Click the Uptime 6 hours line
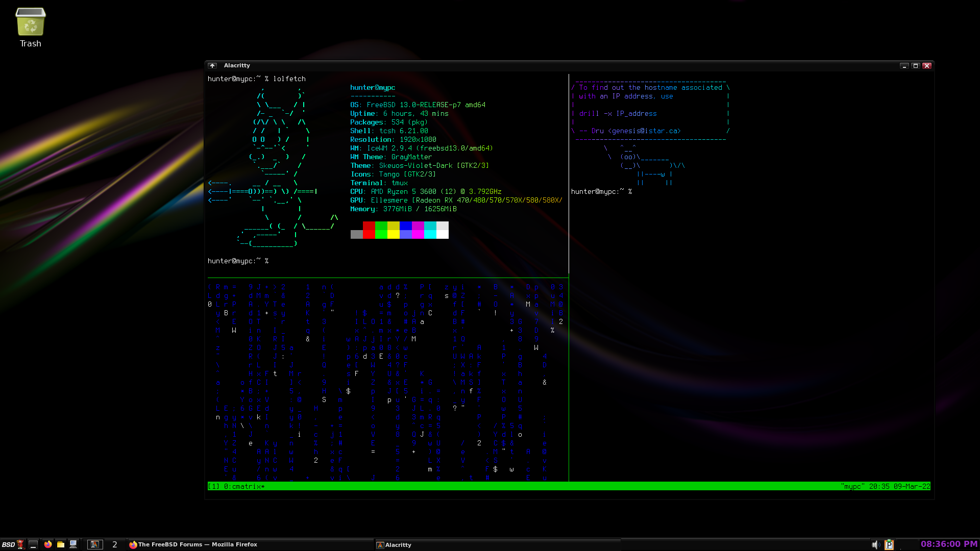This screenshot has height=551, width=980. click(x=399, y=113)
